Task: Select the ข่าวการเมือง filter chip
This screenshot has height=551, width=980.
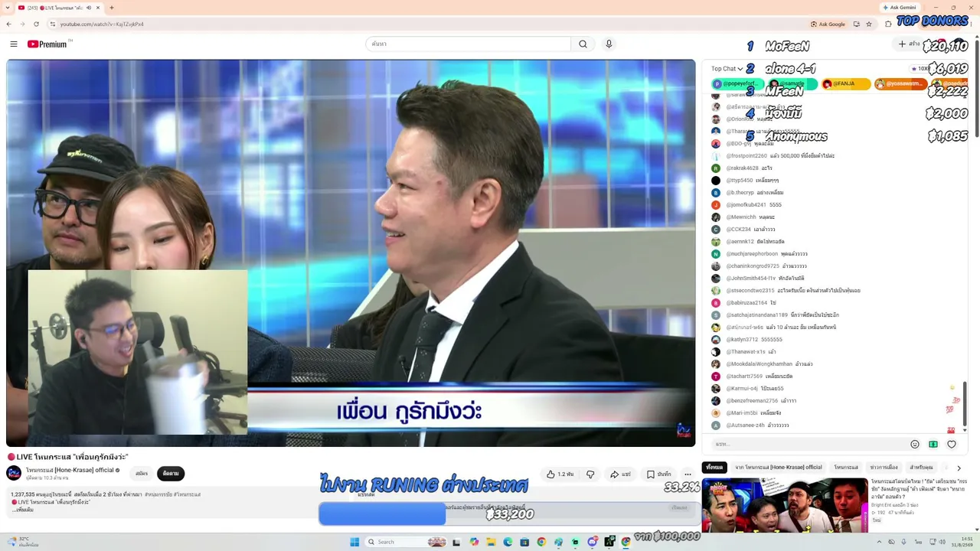Action: (884, 467)
